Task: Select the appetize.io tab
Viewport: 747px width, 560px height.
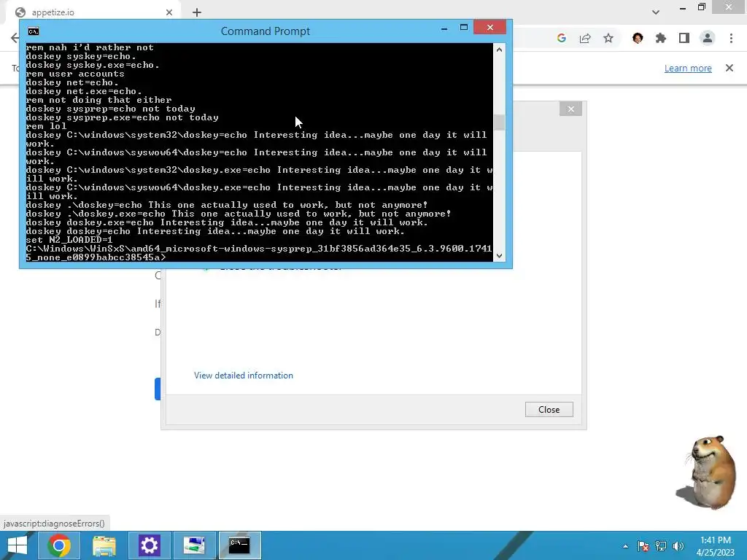Action: pyautogui.click(x=93, y=12)
